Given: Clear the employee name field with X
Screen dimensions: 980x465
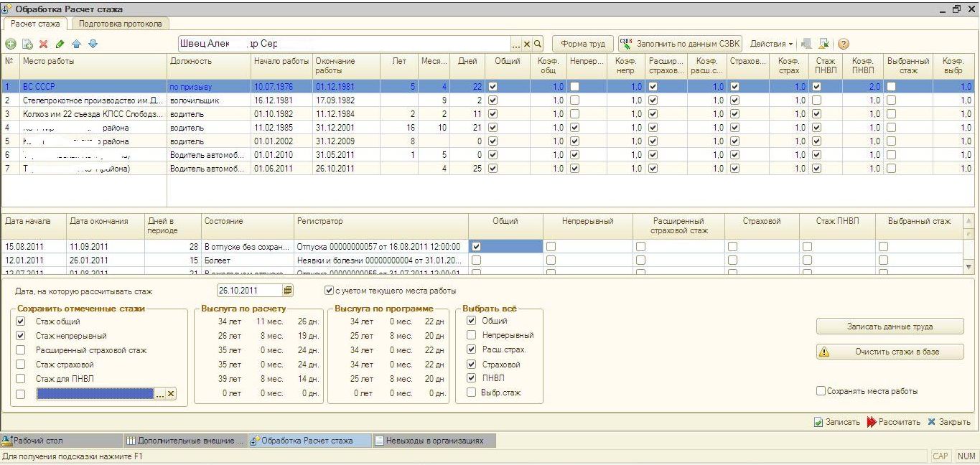Looking at the screenshot, I should click(527, 44).
